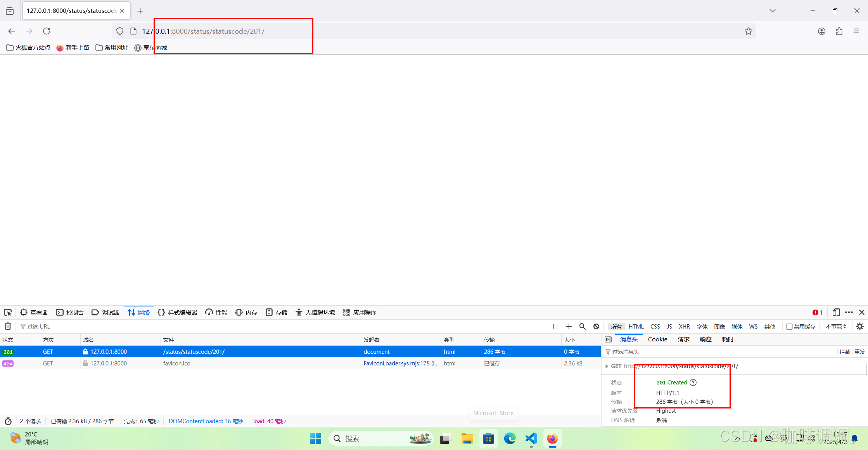Open request blocking icon
This screenshot has height=450, width=868.
[596, 326]
